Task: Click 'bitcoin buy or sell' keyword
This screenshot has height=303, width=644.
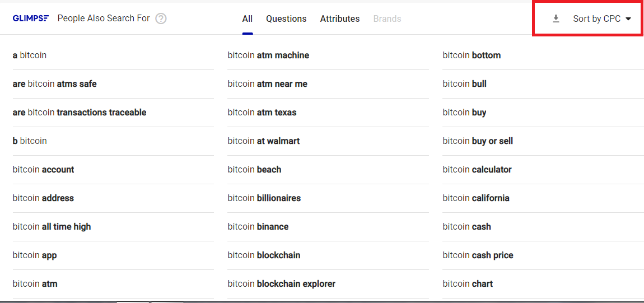Action: pos(478,141)
